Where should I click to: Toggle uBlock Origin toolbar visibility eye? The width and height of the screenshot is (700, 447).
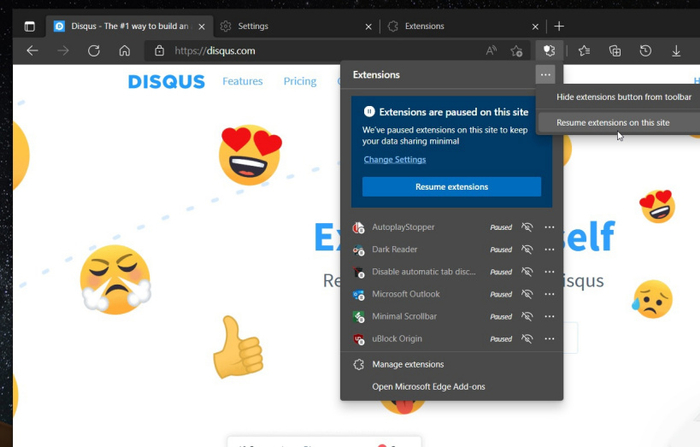pyautogui.click(x=527, y=339)
